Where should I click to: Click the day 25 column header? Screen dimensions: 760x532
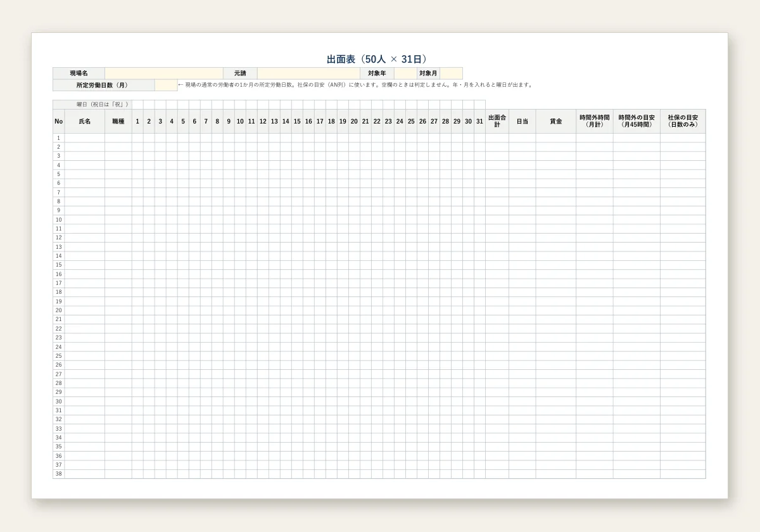coord(411,121)
